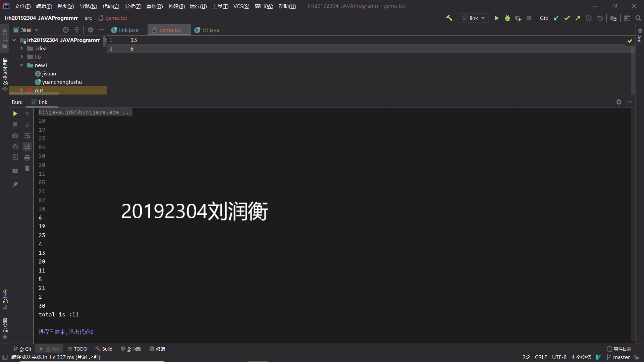644x362 pixels.
Task: Open the link run configuration dropdown
Action: tap(473, 18)
